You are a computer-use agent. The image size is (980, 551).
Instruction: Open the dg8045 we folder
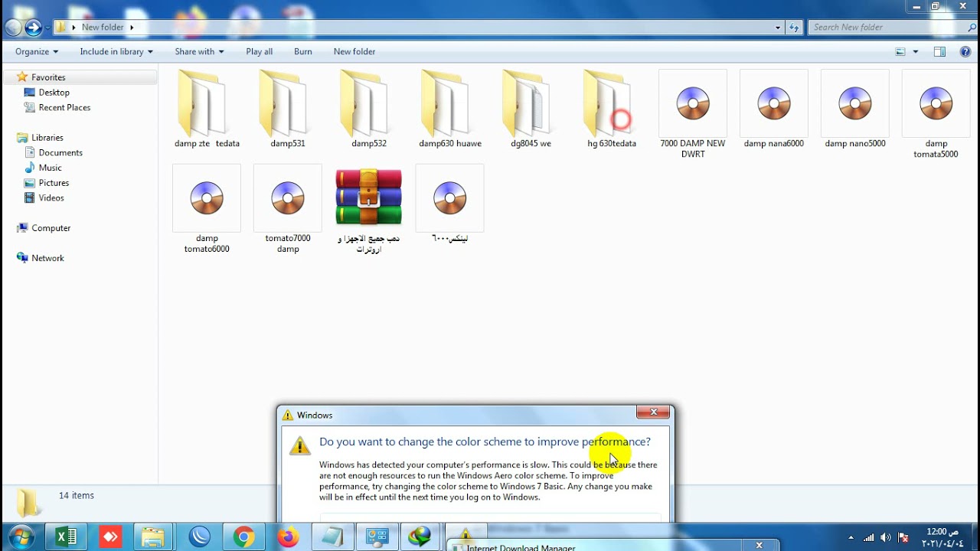pos(531,109)
